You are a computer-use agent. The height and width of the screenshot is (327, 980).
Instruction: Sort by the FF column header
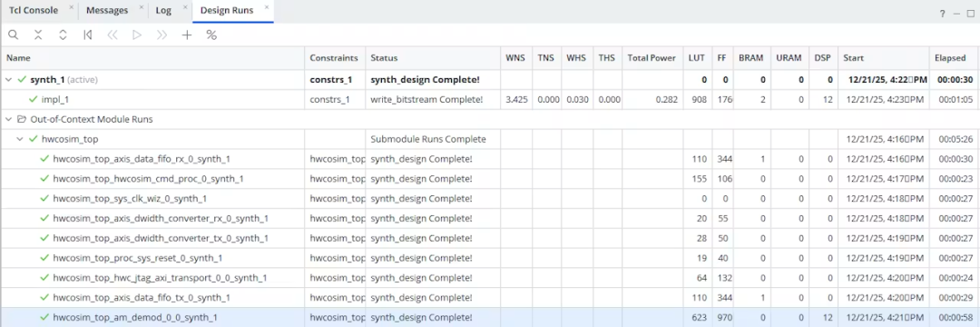pyautogui.click(x=722, y=57)
